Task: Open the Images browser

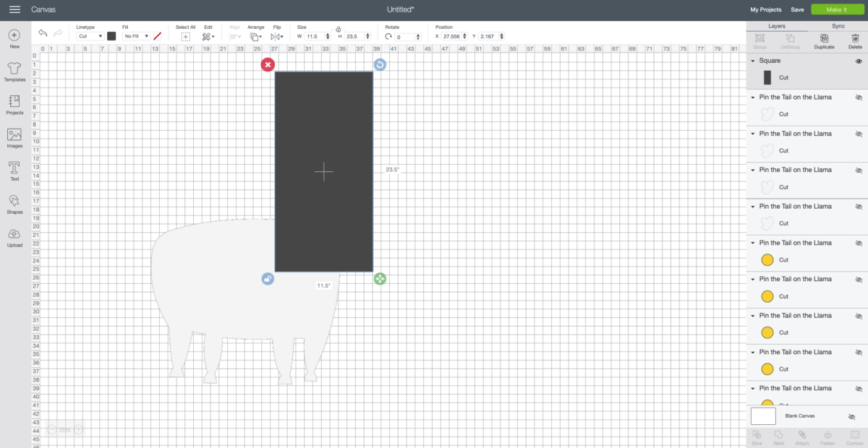Action: 14,136
